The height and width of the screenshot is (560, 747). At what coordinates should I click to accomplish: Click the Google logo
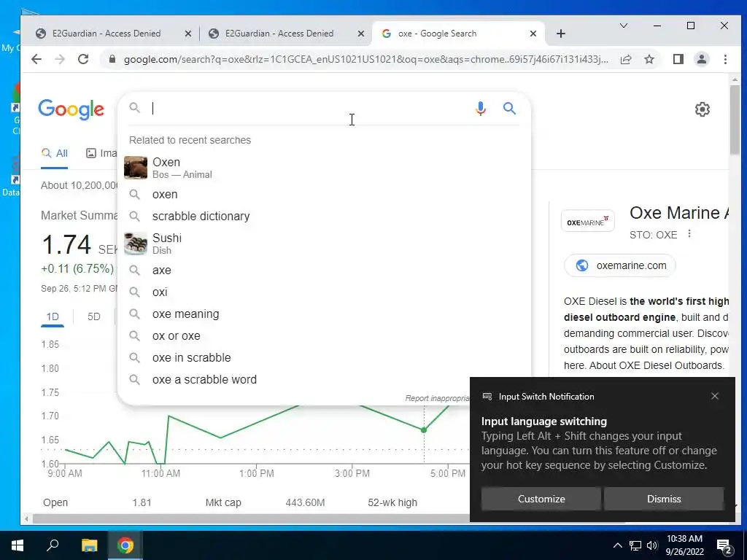click(71, 109)
